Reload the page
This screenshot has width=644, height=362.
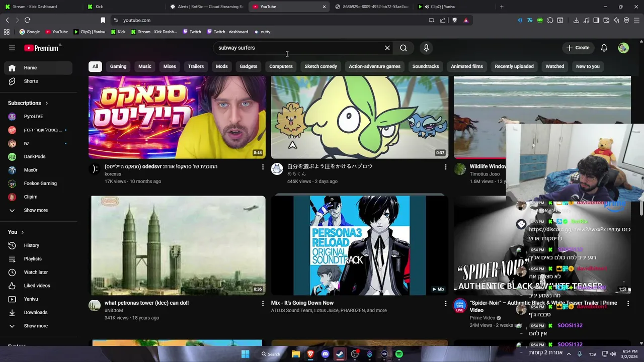[27, 20]
